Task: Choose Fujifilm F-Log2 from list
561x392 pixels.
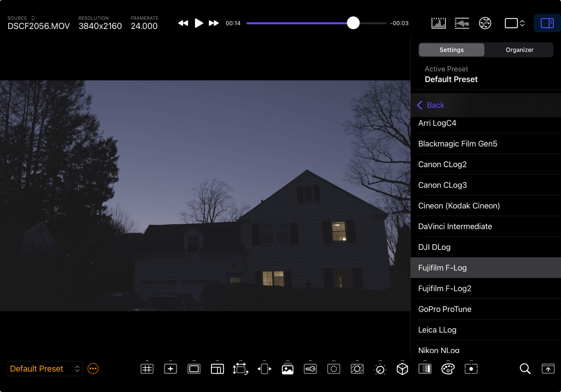Action: coord(444,289)
